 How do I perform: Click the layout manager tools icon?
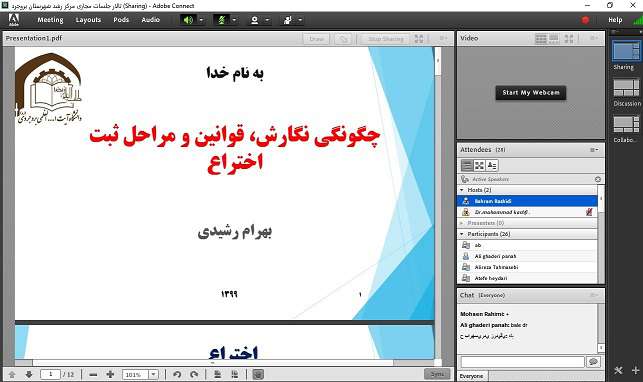click(x=618, y=371)
